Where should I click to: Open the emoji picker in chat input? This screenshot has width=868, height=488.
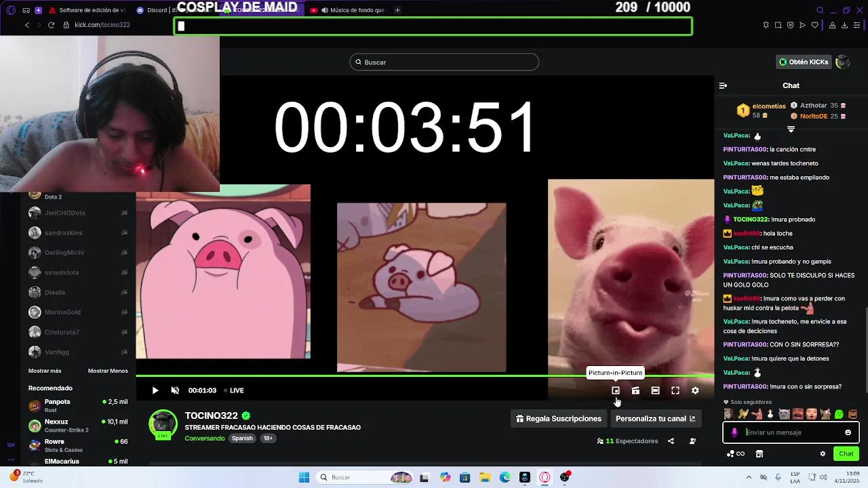[x=848, y=432]
